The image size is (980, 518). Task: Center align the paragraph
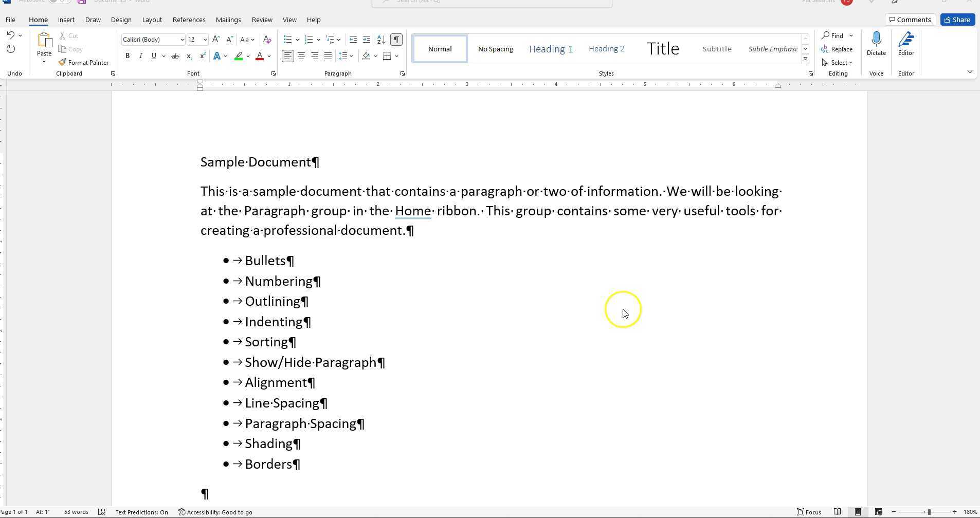[301, 56]
